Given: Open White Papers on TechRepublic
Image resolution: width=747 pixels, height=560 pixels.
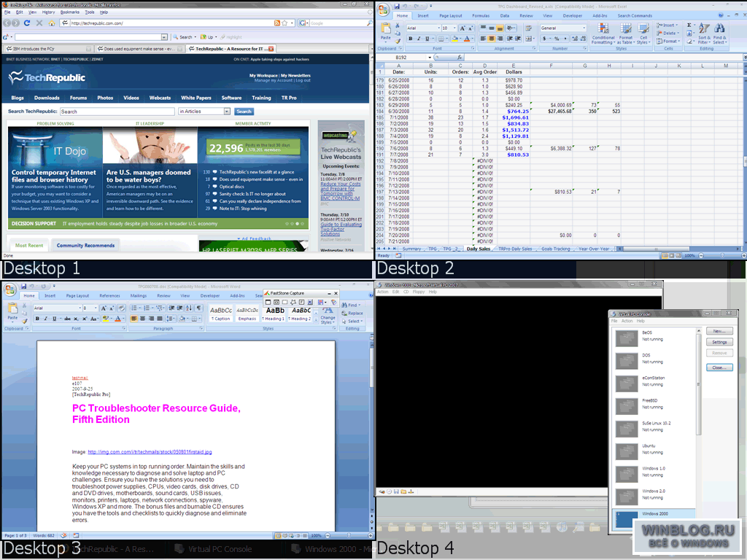Looking at the screenshot, I should [196, 98].
